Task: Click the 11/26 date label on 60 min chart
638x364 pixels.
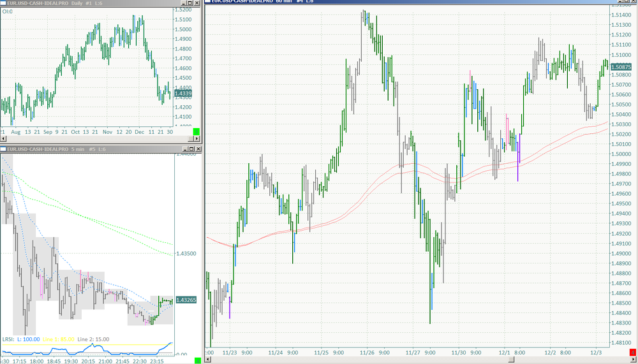Action: 367,353
